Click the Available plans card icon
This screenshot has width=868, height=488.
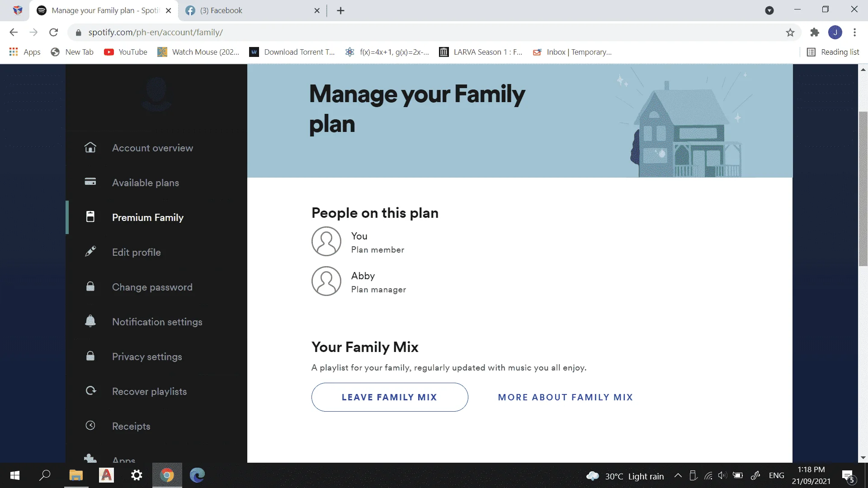click(x=90, y=182)
